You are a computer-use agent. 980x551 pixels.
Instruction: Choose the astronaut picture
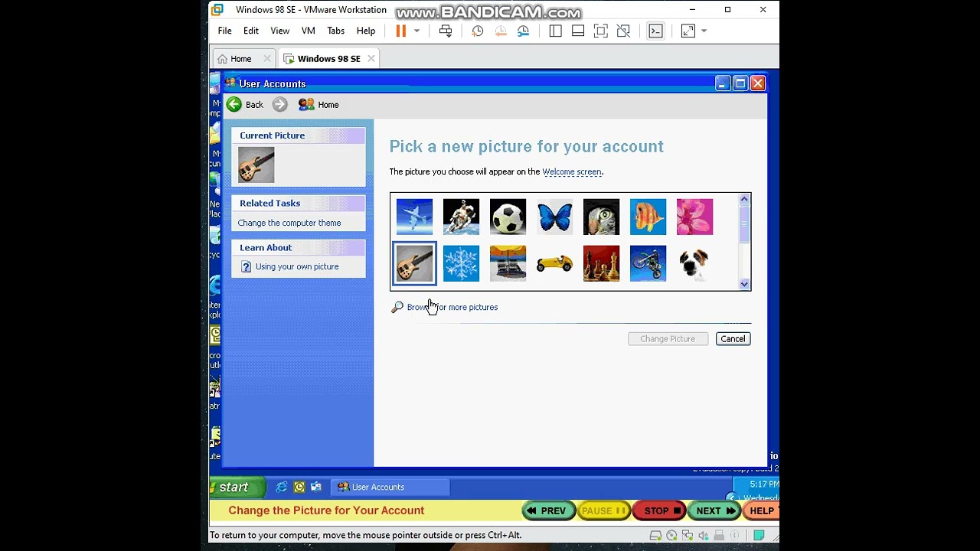461,217
